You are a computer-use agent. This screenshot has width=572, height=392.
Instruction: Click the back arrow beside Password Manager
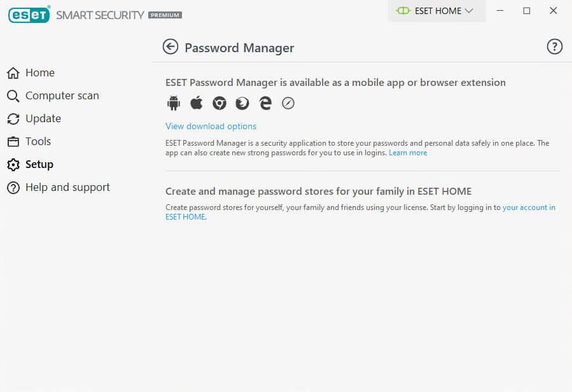pyautogui.click(x=170, y=46)
